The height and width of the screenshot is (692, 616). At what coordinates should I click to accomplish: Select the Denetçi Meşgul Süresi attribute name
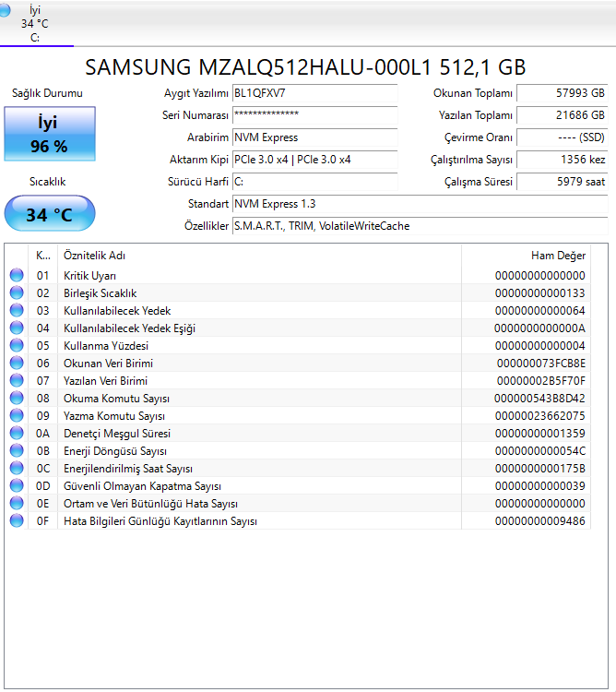[117, 434]
